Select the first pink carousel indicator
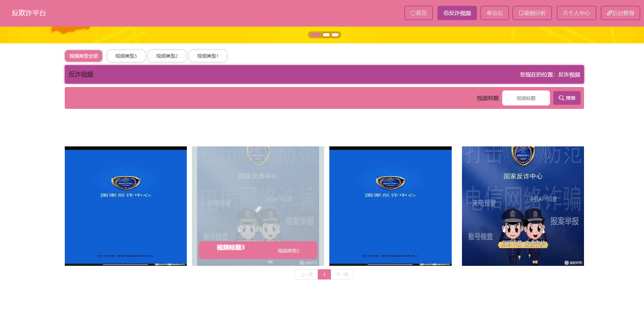Image resolution: width=644 pixels, height=315 pixels. pyautogui.click(x=315, y=35)
